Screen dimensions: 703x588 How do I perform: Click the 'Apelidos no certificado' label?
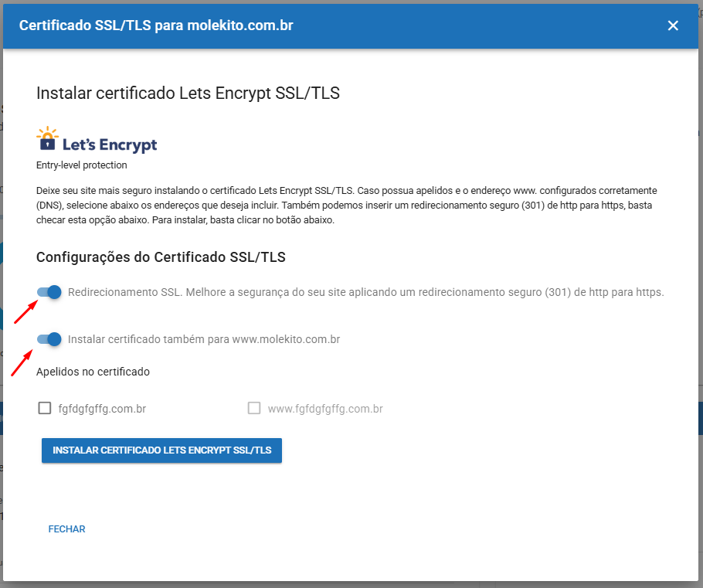point(93,372)
